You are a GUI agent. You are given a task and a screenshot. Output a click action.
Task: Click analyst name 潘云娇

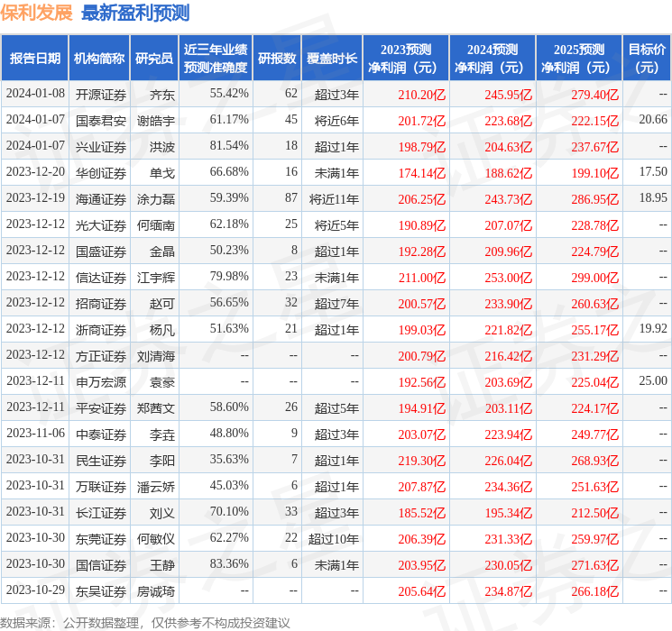point(155,486)
